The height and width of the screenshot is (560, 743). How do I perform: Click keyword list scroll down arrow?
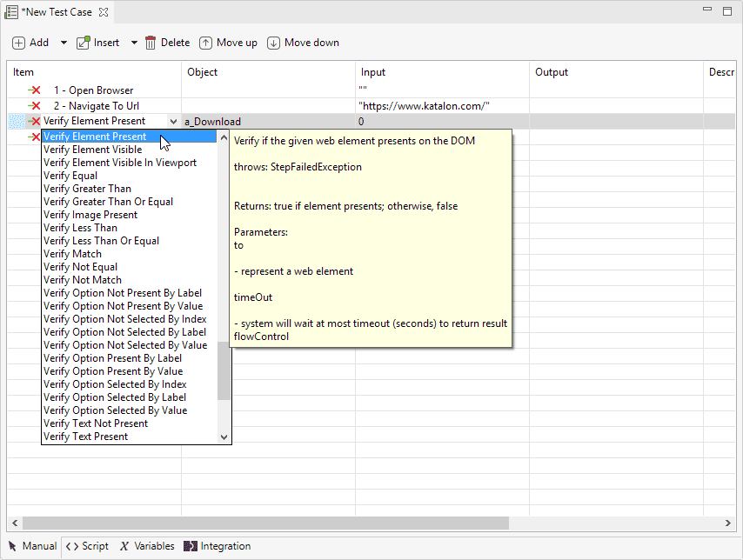pos(224,437)
